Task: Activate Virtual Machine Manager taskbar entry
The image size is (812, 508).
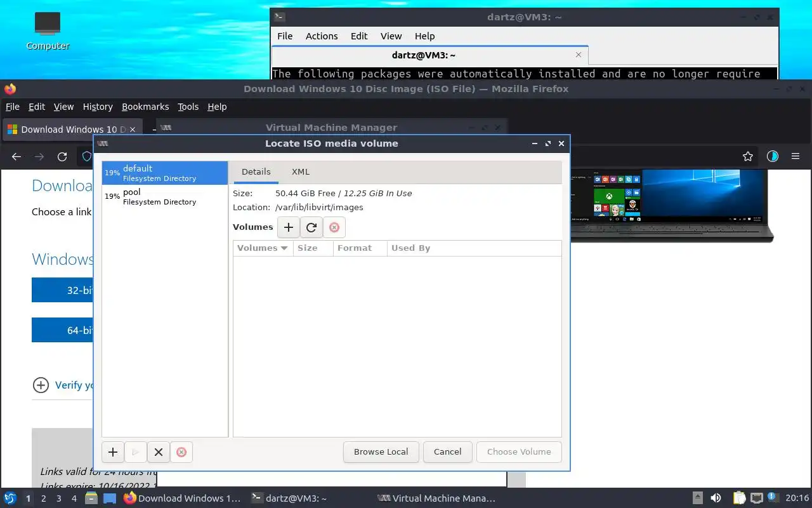Action: pos(436,498)
